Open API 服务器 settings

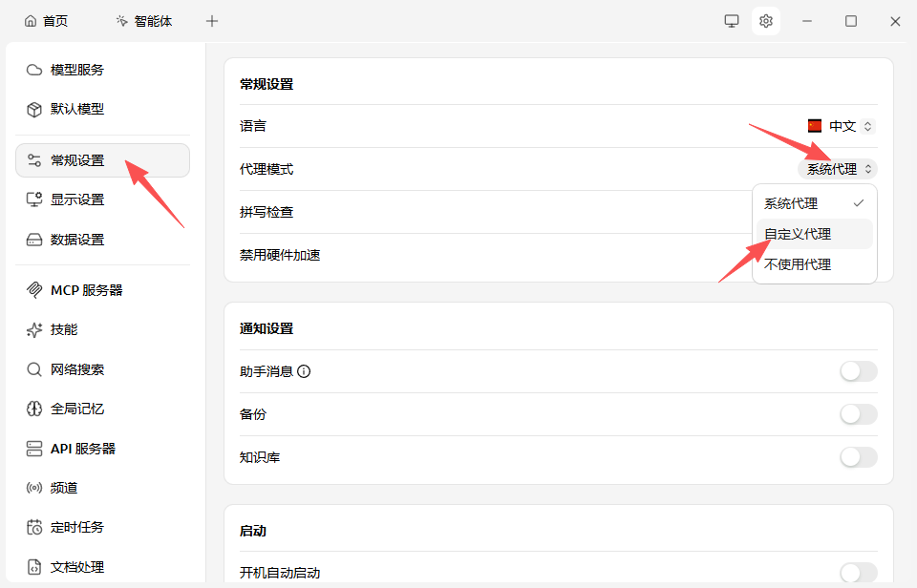click(x=102, y=449)
